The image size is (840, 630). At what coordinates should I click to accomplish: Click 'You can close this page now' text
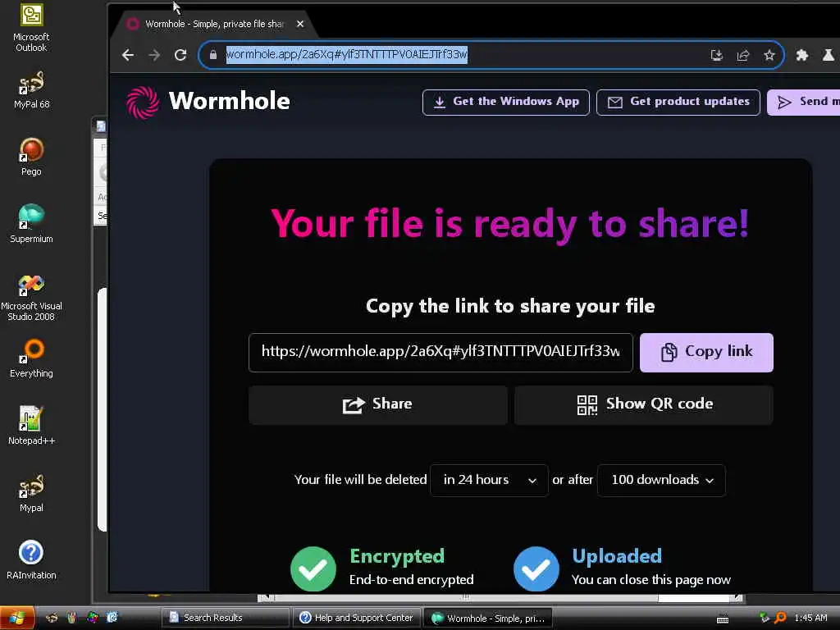[651, 580]
